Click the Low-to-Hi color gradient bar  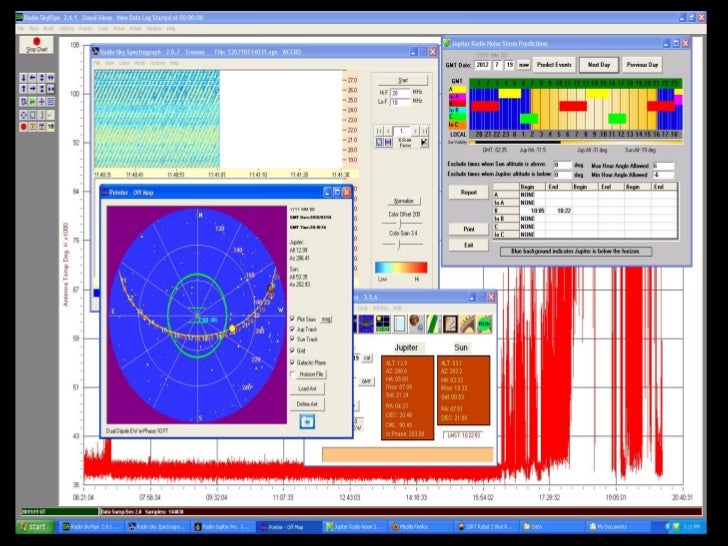[x=401, y=267]
